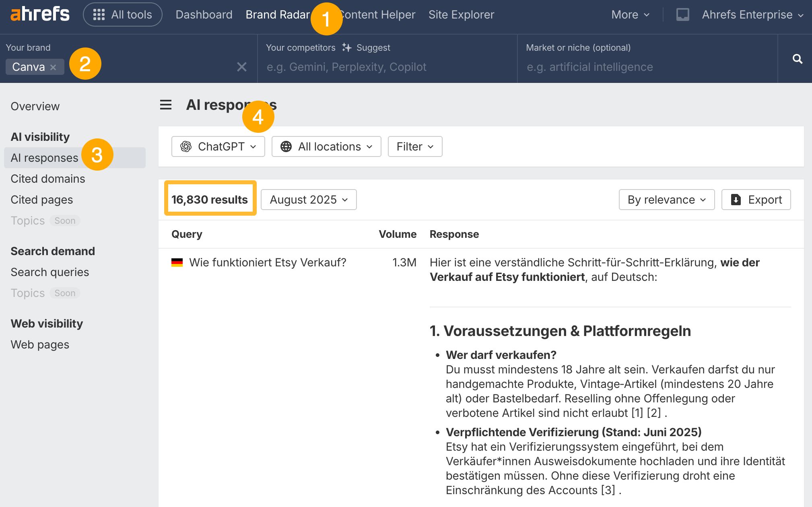Click the Suggest competitors sparkle icon
The image size is (812, 507).
(x=346, y=47)
